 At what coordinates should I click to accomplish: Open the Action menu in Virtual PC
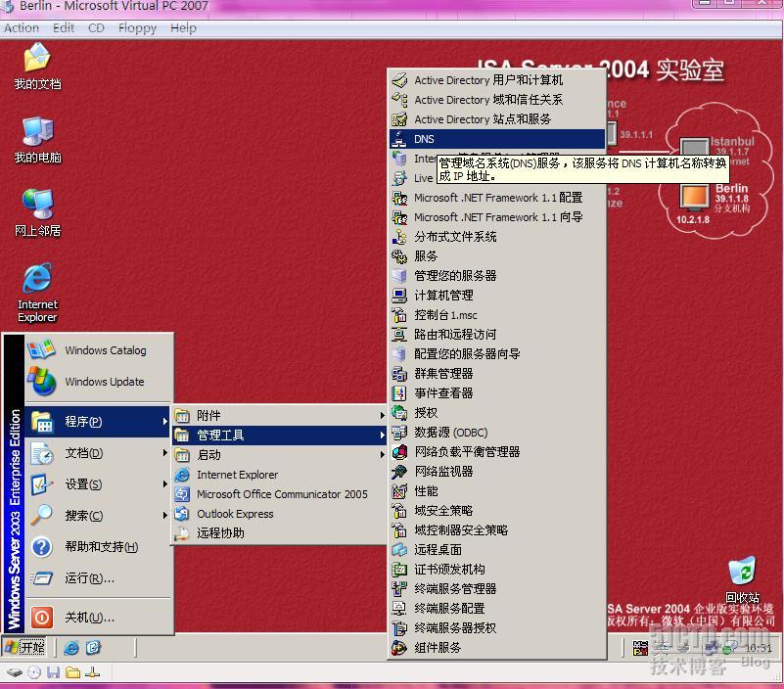22,28
